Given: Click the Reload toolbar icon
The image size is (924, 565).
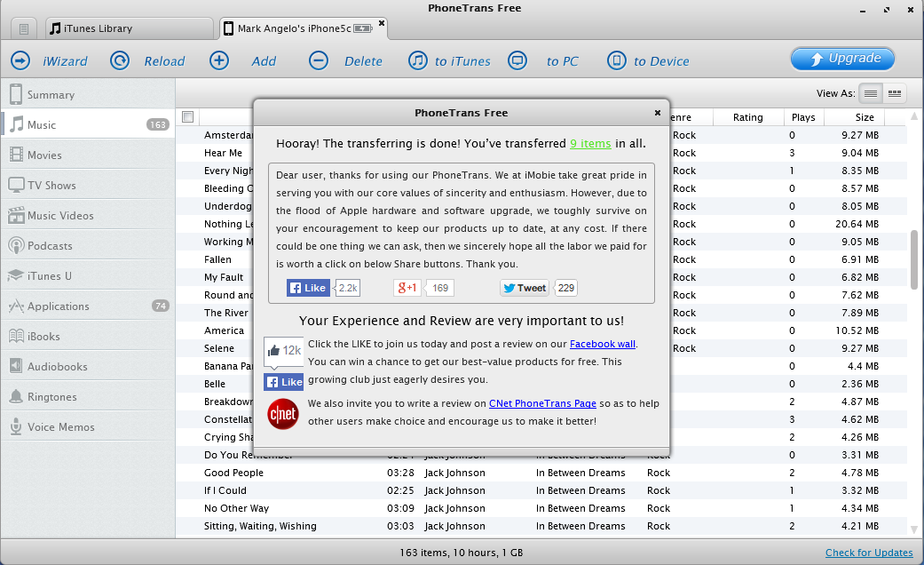Looking at the screenshot, I should coord(120,60).
